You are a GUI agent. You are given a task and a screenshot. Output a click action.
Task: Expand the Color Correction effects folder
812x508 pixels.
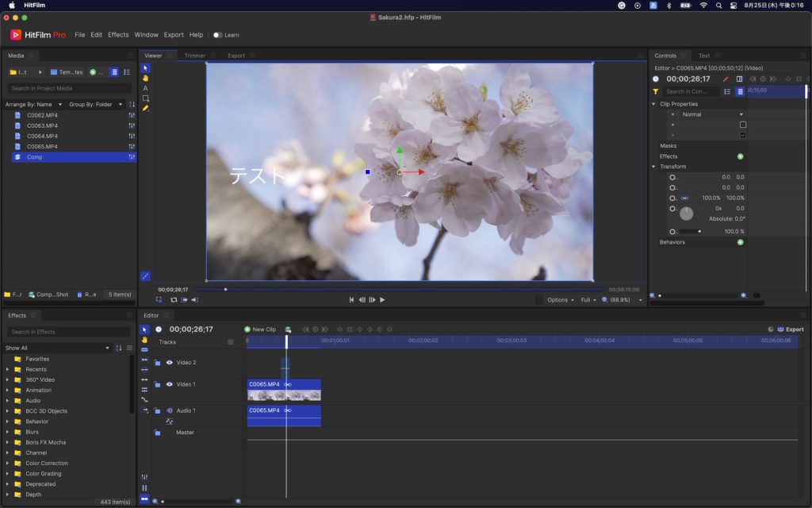tap(7, 464)
